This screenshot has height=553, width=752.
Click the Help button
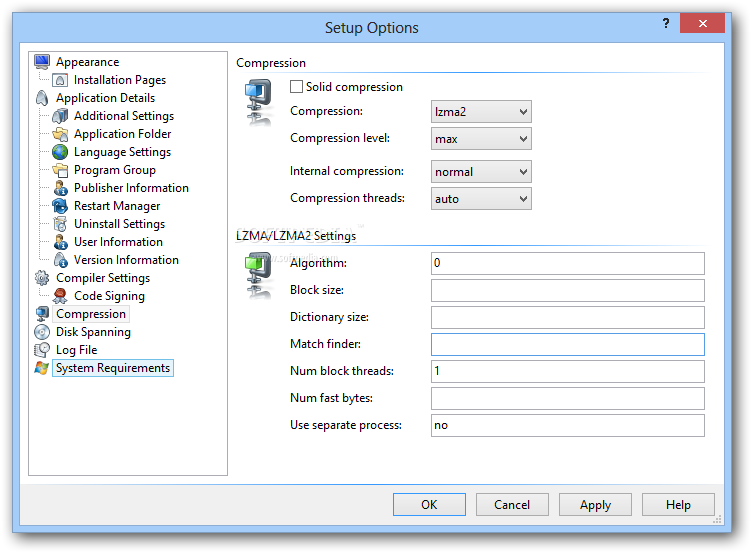(x=678, y=505)
